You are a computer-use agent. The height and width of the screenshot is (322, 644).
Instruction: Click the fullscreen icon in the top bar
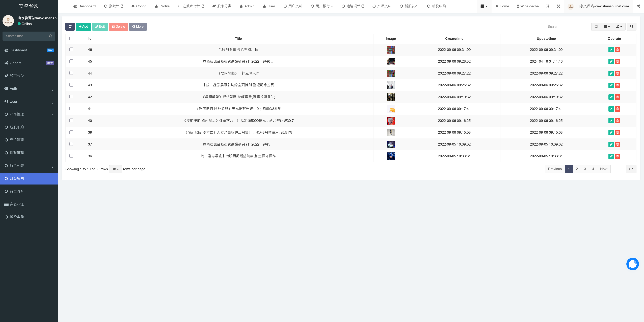[x=558, y=6]
